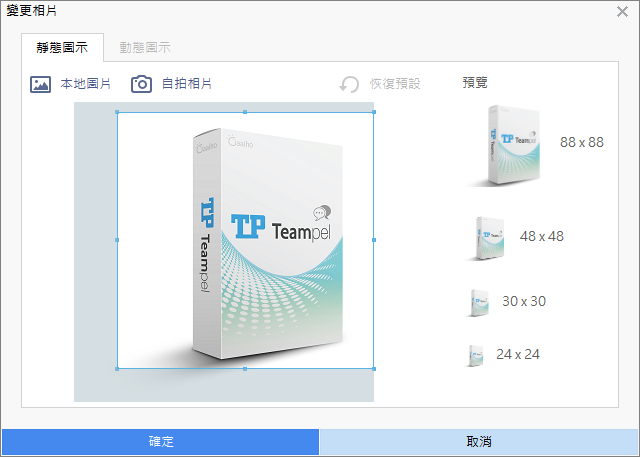Click the 48 x 48 size label
Screen dimensions: 640x457
coord(542,236)
